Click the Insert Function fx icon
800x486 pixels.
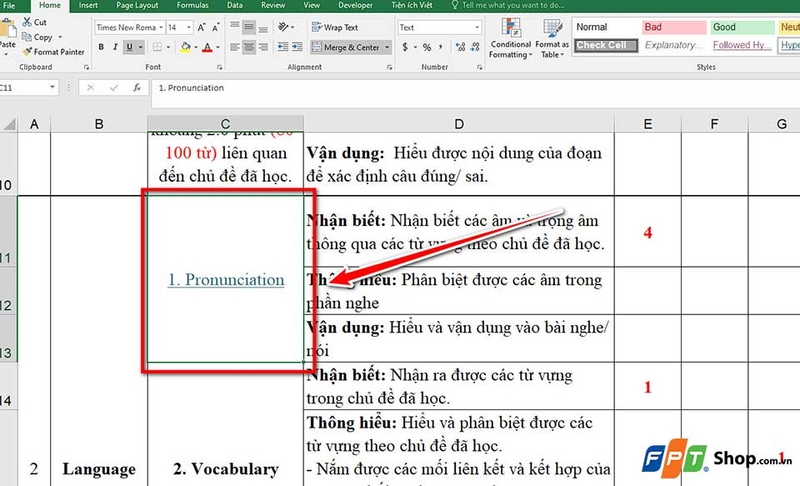pyautogui.click(x=137, y=88)
